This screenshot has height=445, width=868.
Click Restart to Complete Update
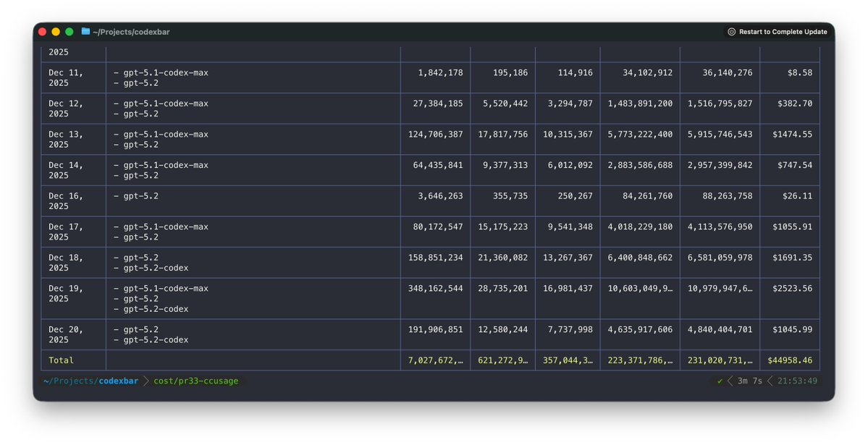click(785, 31)
